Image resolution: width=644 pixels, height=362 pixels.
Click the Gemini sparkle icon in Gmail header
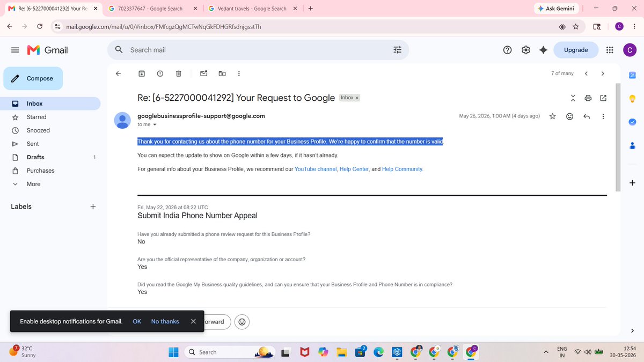click(543, 50)
